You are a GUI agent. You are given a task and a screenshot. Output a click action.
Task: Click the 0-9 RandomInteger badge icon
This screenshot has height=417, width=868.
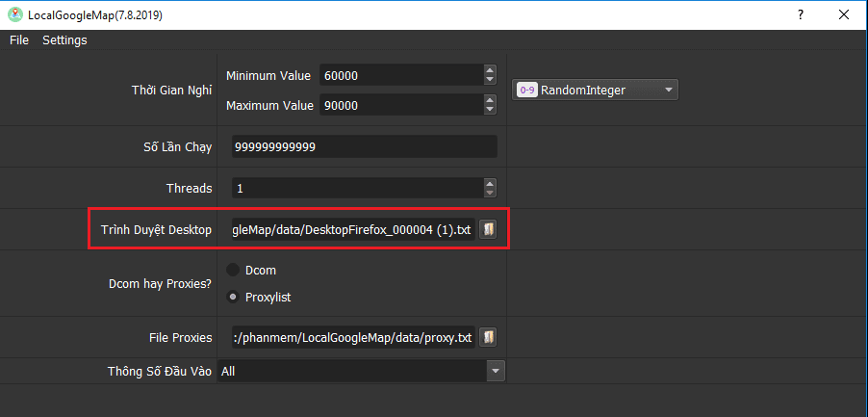pos(525,91)
